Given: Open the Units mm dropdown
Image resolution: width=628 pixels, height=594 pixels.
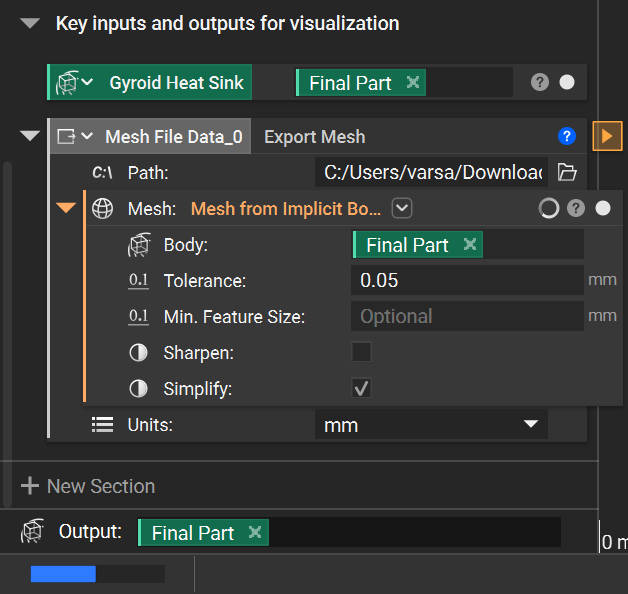Looking at the screenshot, I should tap(431, 425).
